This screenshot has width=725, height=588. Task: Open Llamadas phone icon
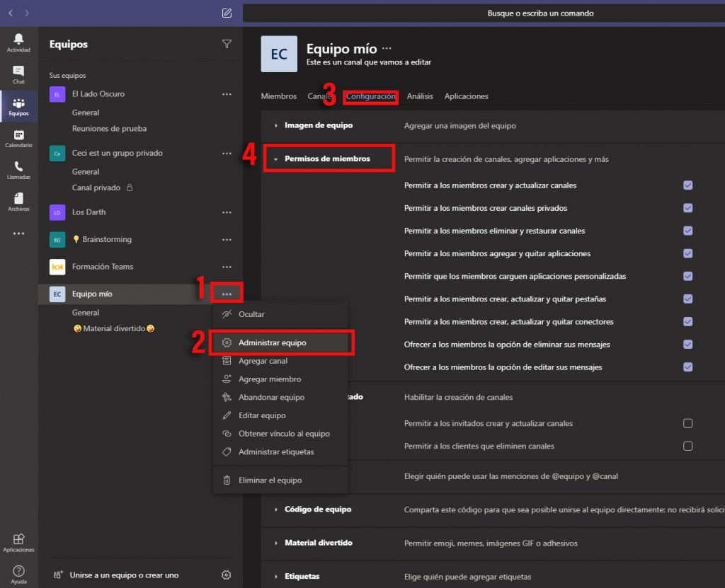pos(18,170)
